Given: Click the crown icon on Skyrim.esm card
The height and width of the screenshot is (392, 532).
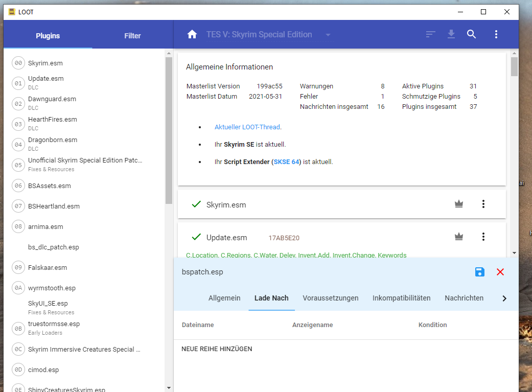Looking at the screenshot, I should 459,204.
